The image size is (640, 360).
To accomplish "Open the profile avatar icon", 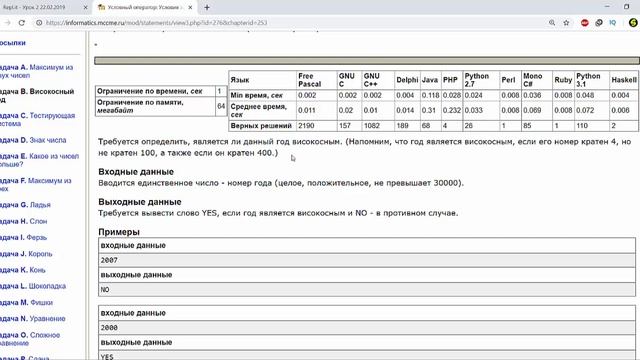I will tap(633, 23).
